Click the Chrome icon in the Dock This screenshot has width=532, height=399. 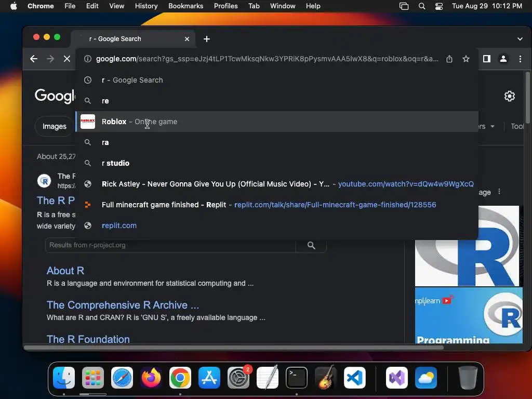[180, 378]
